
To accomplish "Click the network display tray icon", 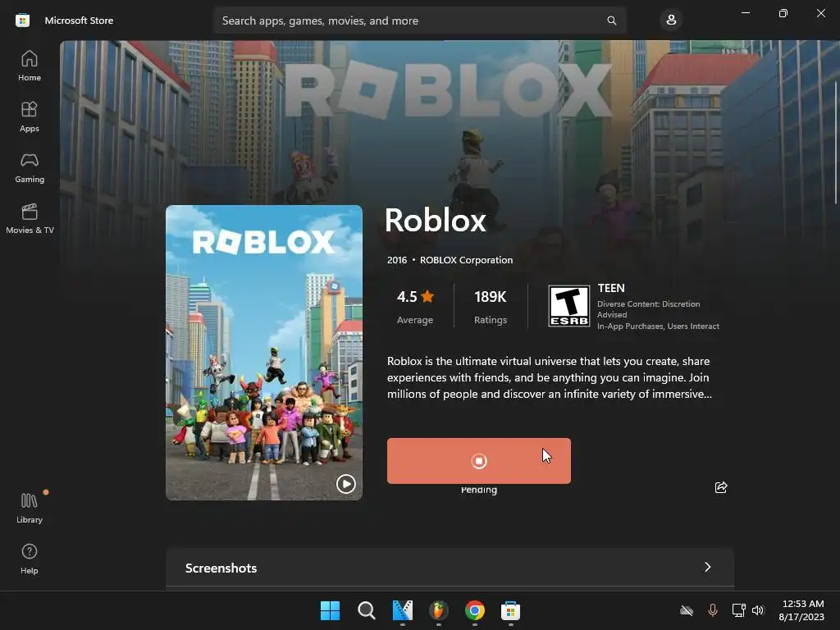I will 739,610.
